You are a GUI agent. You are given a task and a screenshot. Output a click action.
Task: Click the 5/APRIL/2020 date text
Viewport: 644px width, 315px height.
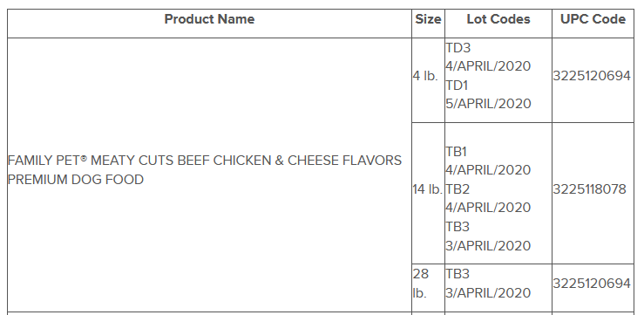(x=488, y=104)
